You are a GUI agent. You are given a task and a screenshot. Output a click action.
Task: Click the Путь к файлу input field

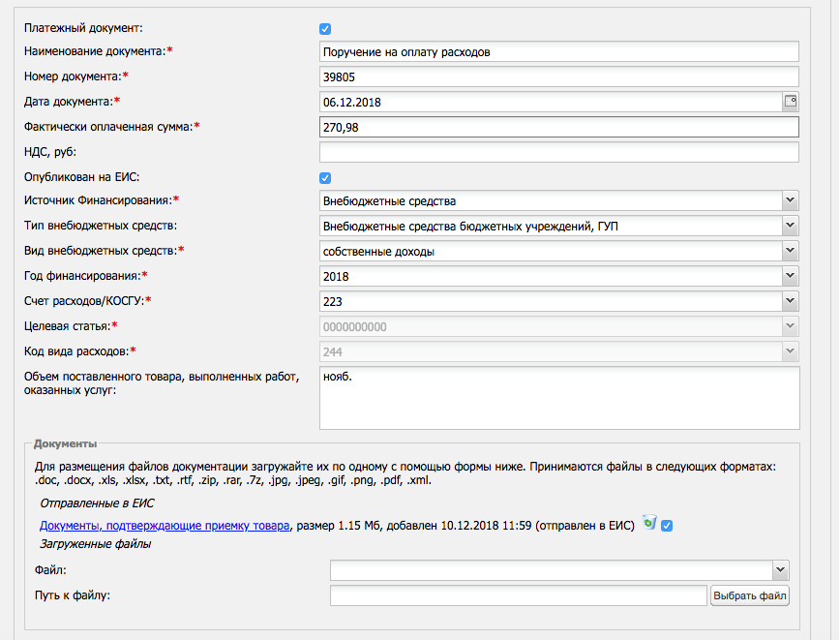coord(518,595)
